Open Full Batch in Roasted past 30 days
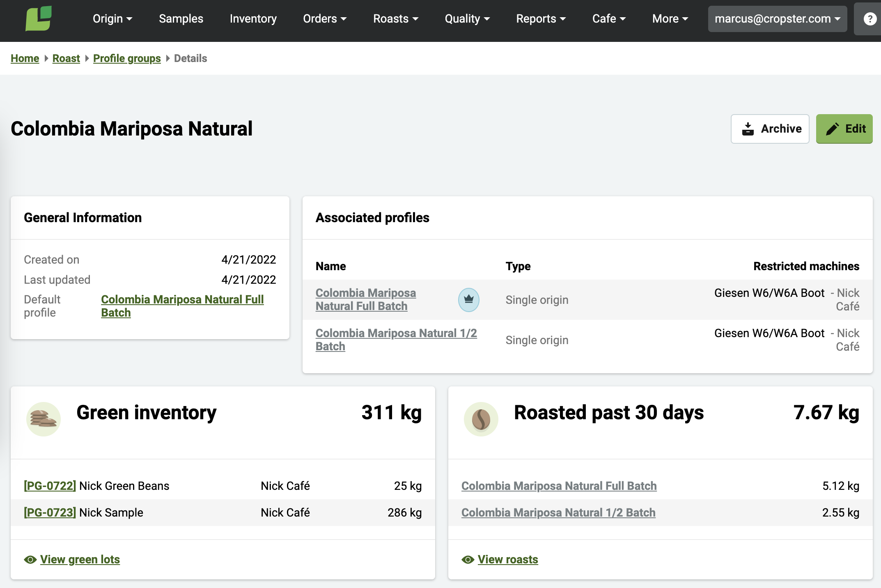The height and width of the screenshot is (588, 881). pos(559,486)
